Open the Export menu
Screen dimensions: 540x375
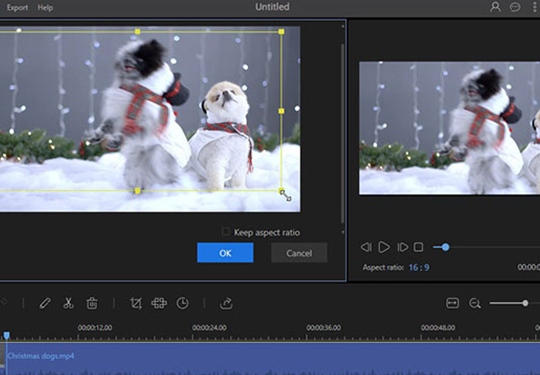pos(17,8)
